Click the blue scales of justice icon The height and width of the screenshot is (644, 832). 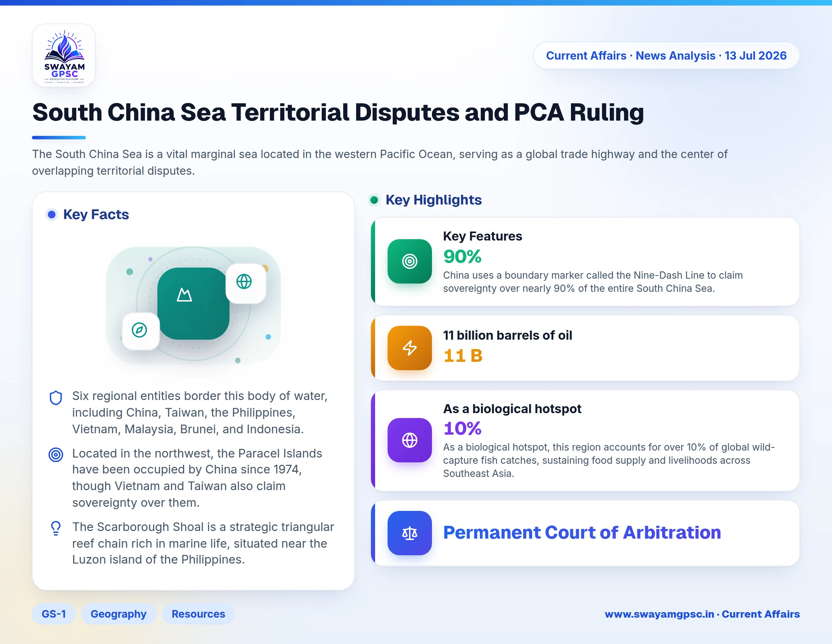(x=409, y=533)
